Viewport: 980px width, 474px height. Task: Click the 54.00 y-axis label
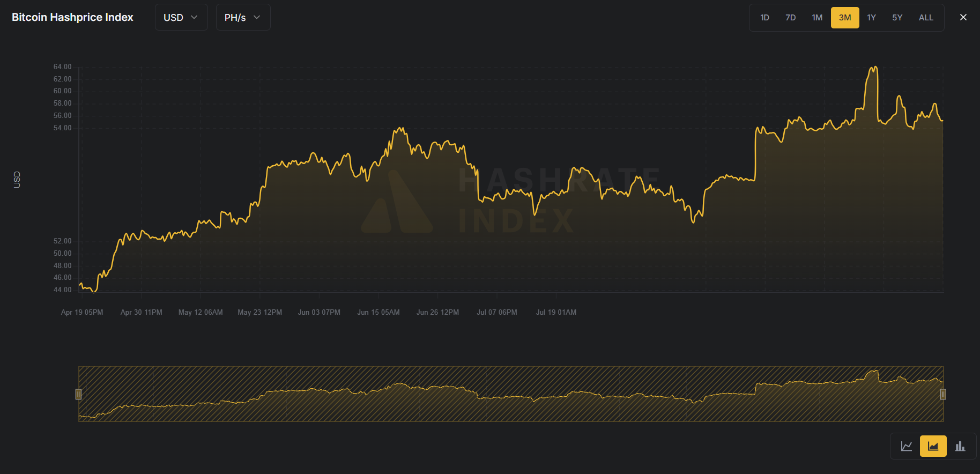point(62,128)
